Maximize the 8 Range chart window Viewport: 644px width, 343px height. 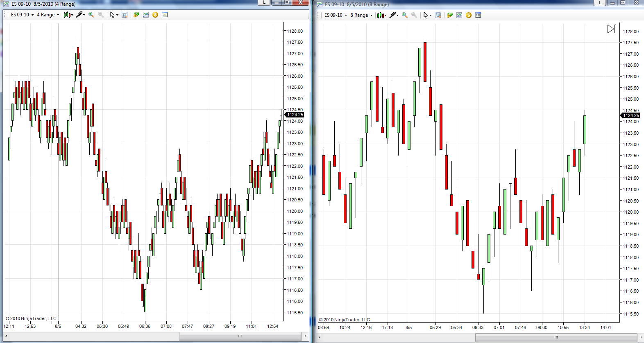(623, 2)
